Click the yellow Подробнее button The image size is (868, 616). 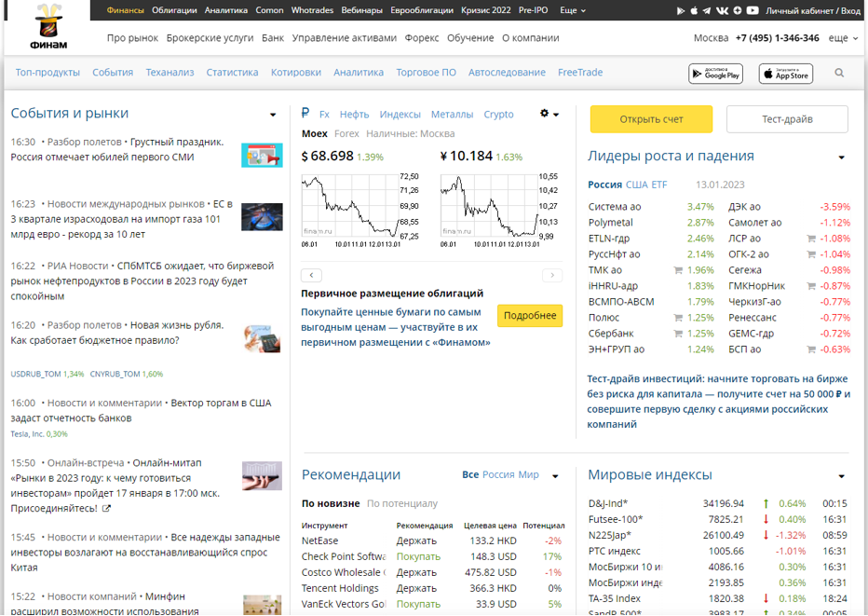click(530, 316)
